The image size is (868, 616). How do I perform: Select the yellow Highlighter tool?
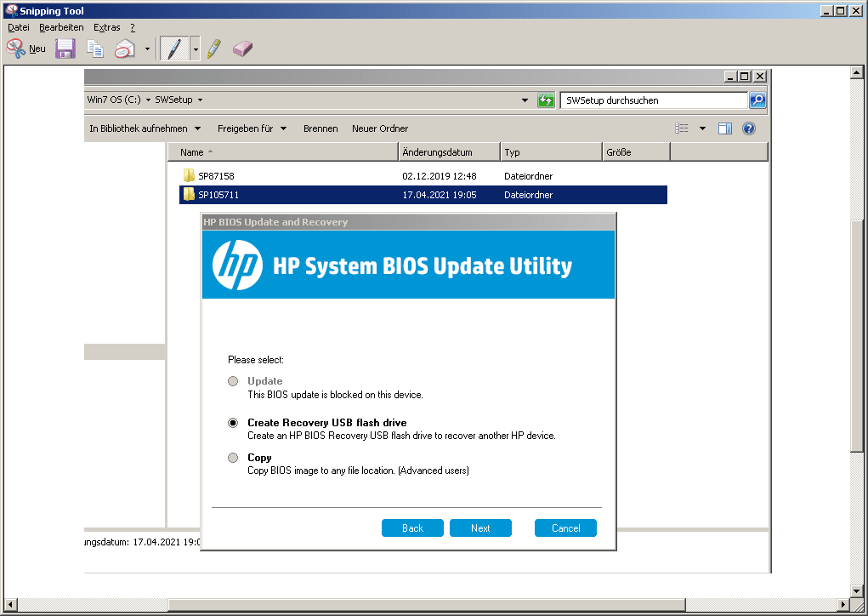click(x=214, y=48)
